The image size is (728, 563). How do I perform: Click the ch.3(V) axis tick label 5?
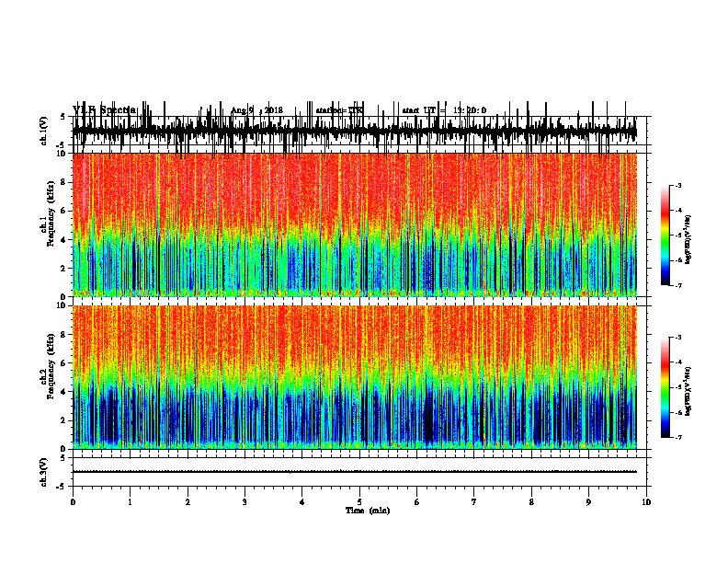(x=63, y=458)
